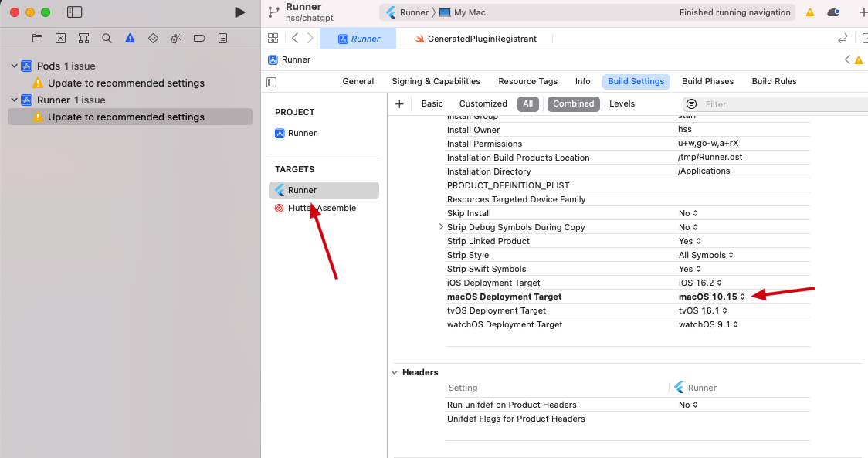Image resolution: width=868 pixels, height=458 pixels.
Task: Collapse the Headers settings section
Action: click(x=394, y=372)
